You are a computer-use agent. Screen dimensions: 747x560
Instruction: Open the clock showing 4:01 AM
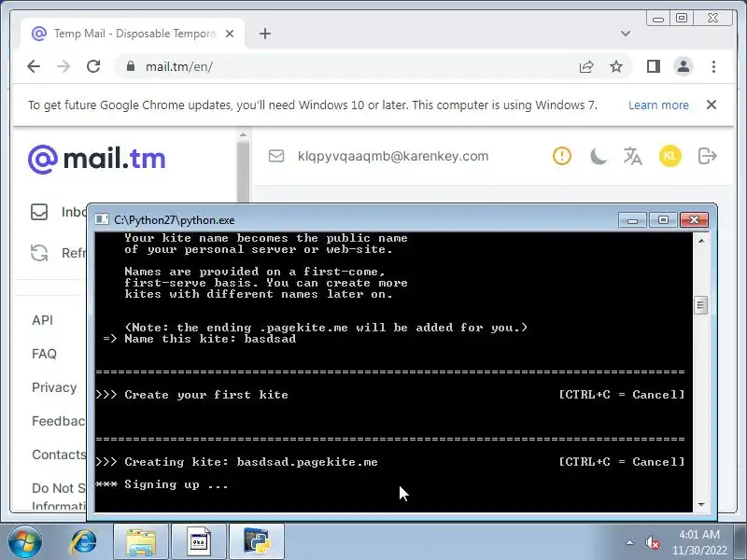699,542
